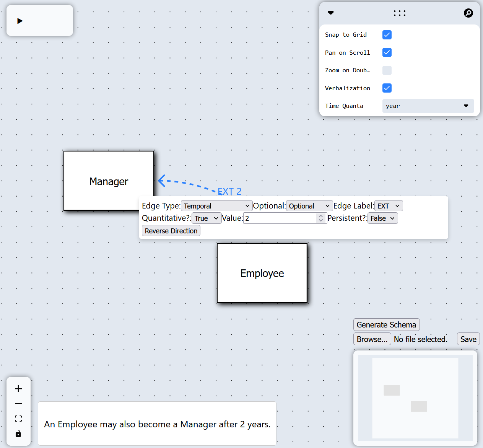Image resolution: width=483 pixels, height=448 pixels.
Task: Zoom in with the plus icon
Action: pyautogui.click(x=18, y=389)
